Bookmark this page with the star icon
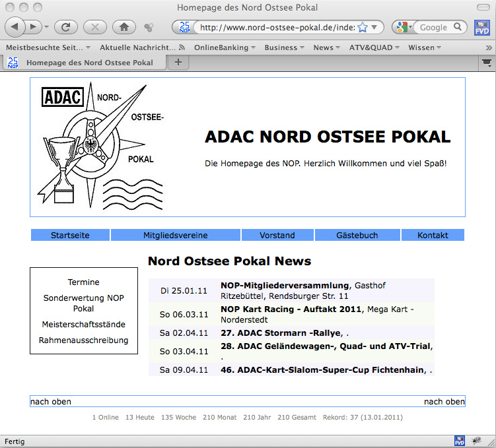This screenshot has width=496, height=448. [362, 27]
